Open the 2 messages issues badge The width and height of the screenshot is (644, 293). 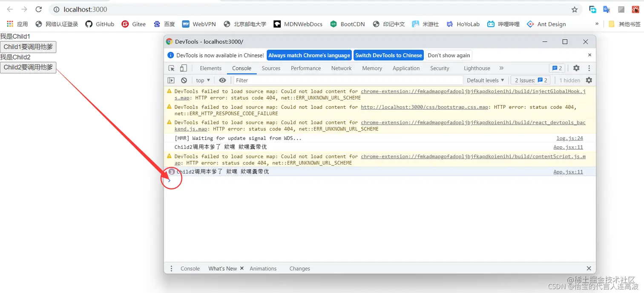pyautogui.click(x=557, y=68)
